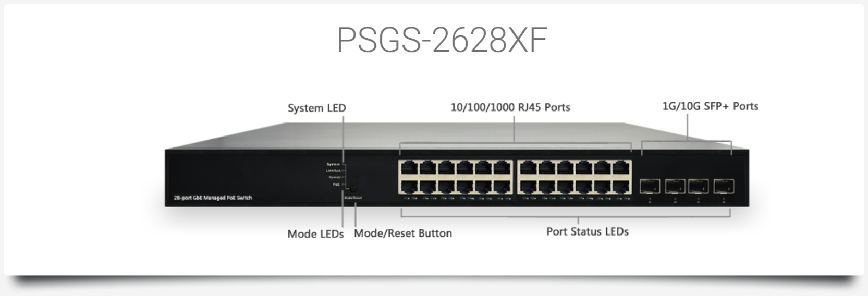Click the top-left RJ45 port
868x296 pixels.
coord(409,168)
